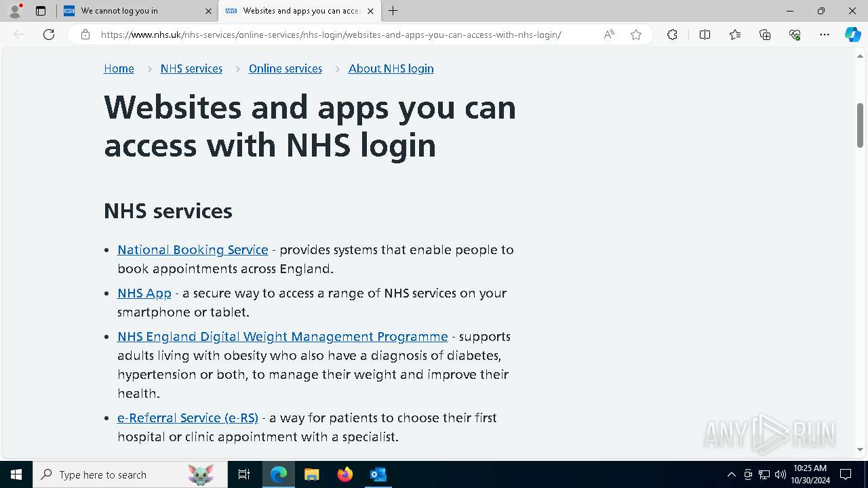This screenshot has width=868, height=488.
Task: Click the scrollbar up arrow
Action: pyautogui.click(x=861, y=56)
